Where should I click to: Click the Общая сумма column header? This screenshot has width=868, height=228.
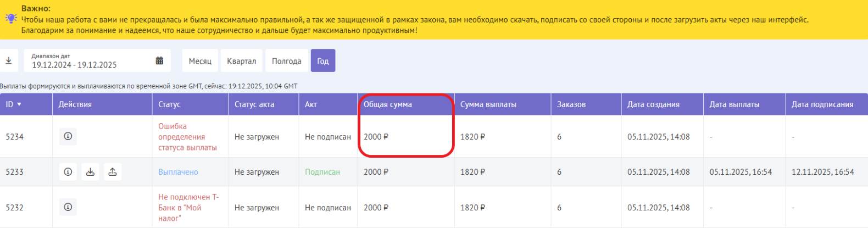tap(387, 104)
